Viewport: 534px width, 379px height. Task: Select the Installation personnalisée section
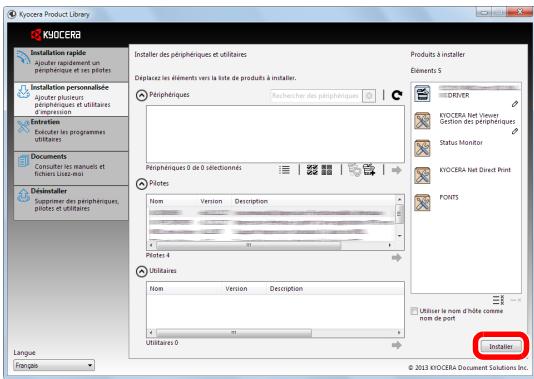tap(71, 99)
